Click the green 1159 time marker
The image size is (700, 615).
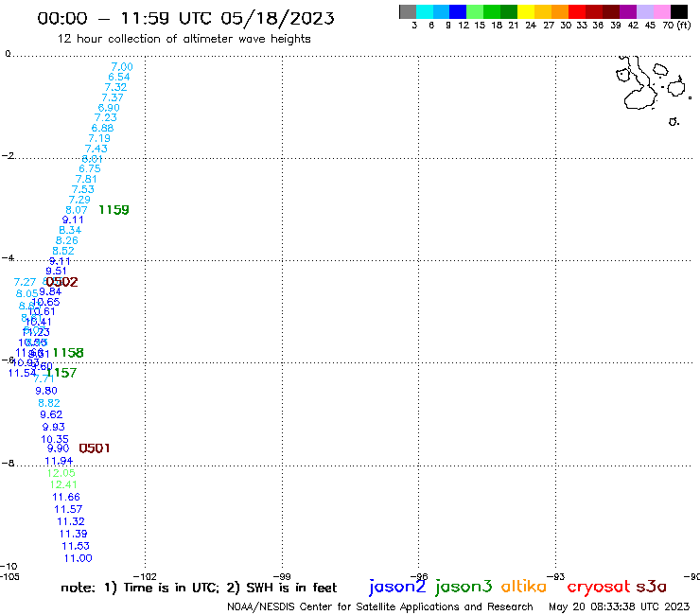click(x=114, y=210)
